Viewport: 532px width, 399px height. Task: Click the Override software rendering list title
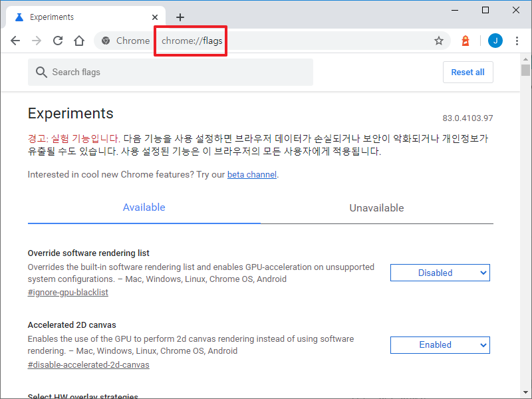point(88,253)
